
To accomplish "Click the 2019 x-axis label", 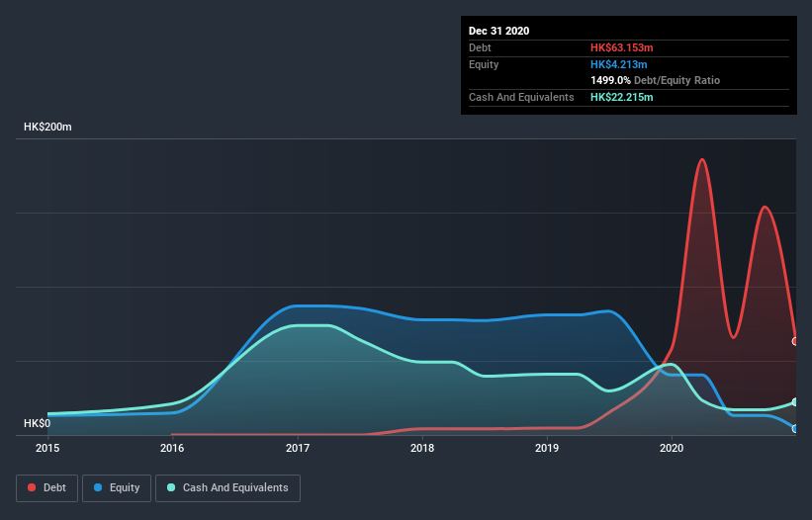I will click(547, 448).
